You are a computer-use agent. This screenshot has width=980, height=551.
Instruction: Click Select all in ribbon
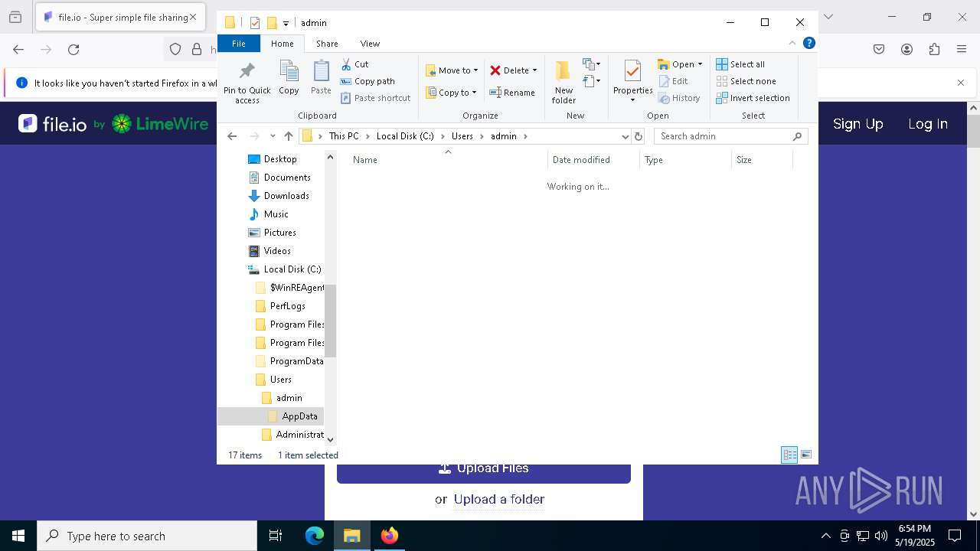pyautogui.click(x=740, y=64)
